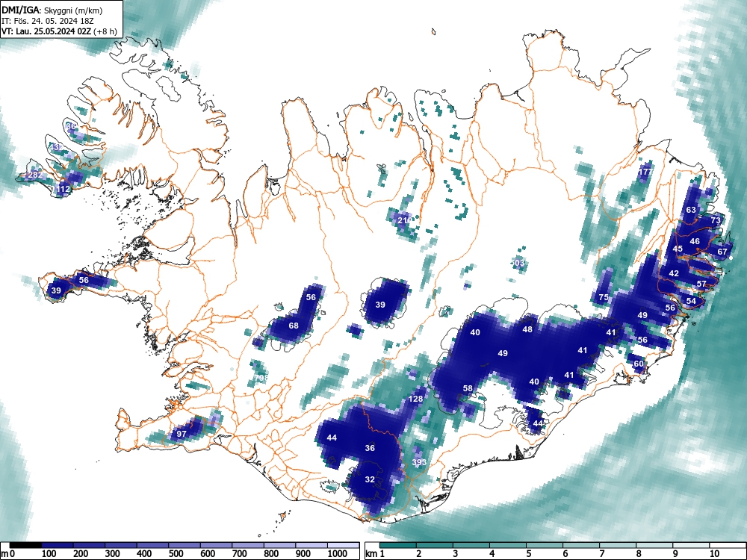Click visibility value "128" in the south
747x560 pixels.
tap(416, 399)
